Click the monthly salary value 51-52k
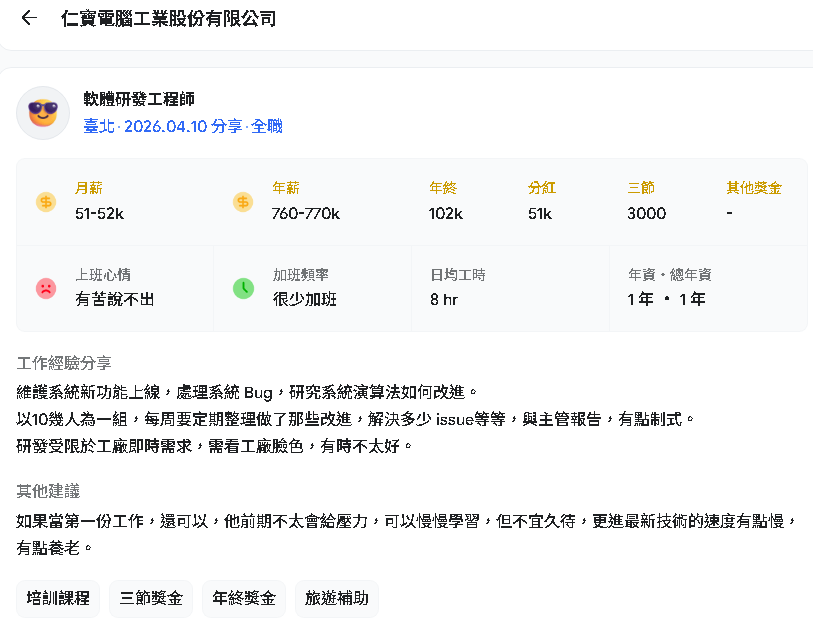This screenshot has height=628, width=813. [x=100, y=214]
